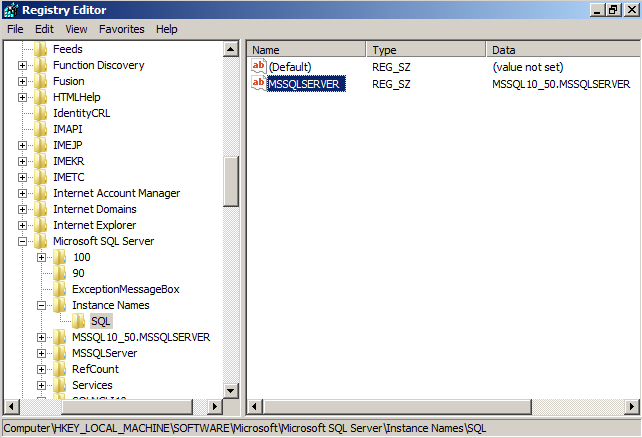Select the ExceptionMessageBox key label
Image resolution: width=642 pixels, height=438 pixels.
pyautogui.click(x=126, y=289)
